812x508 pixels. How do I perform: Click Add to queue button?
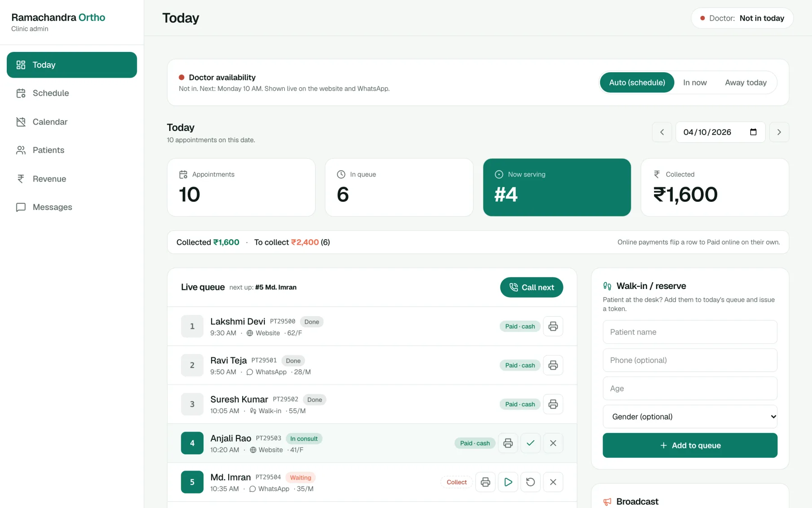point(690,445)
